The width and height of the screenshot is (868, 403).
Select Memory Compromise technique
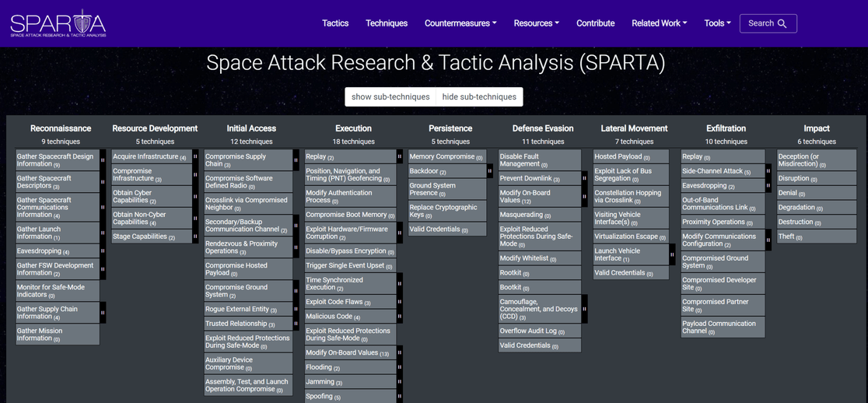click(447, 156)
